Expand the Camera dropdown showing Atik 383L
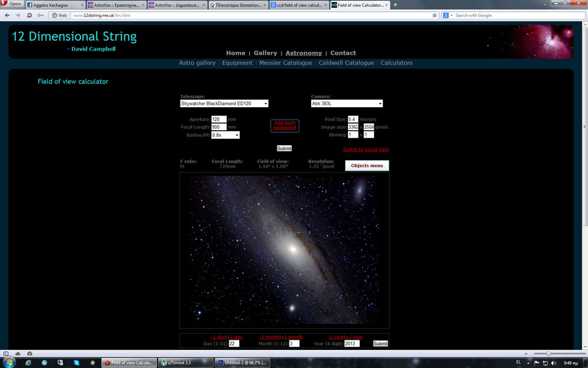 (x=346, y=104)
